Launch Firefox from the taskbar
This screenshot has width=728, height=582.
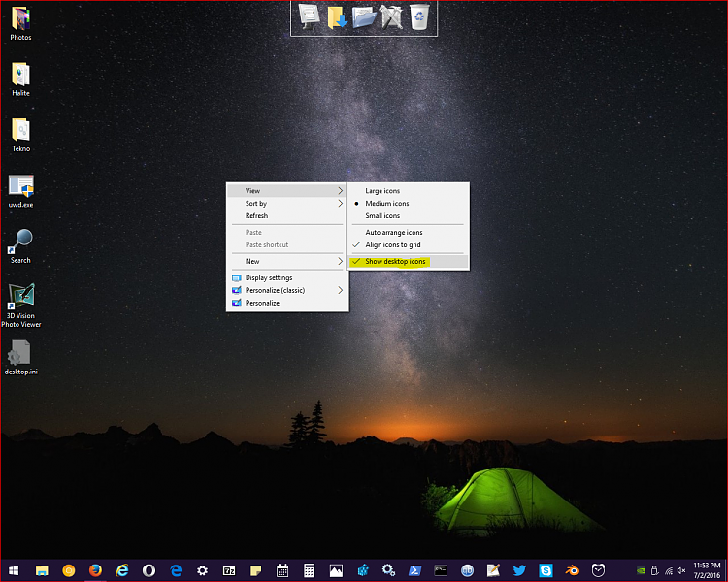(95, 570)
